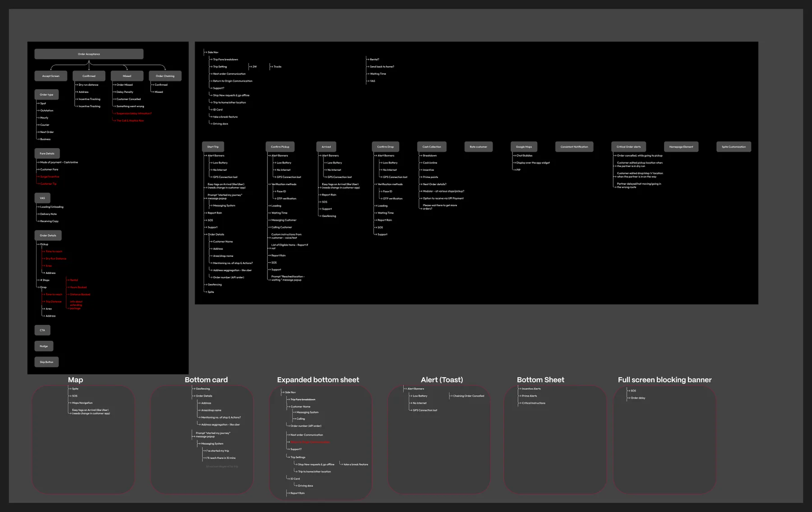812x512 pixels.
Task: Select Incentive Alerts in Bottom Sheet section
Action: pyautogui.click(x=531, y=389)
